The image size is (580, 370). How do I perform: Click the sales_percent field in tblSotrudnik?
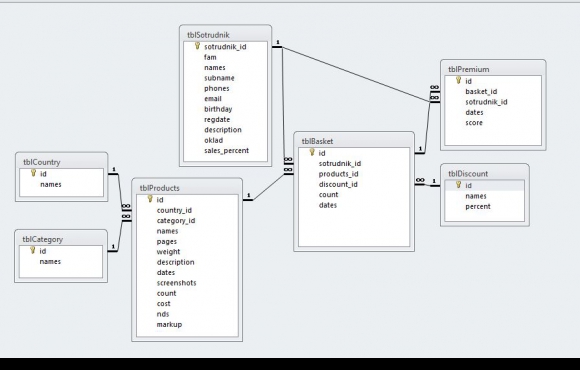(226, 151)
